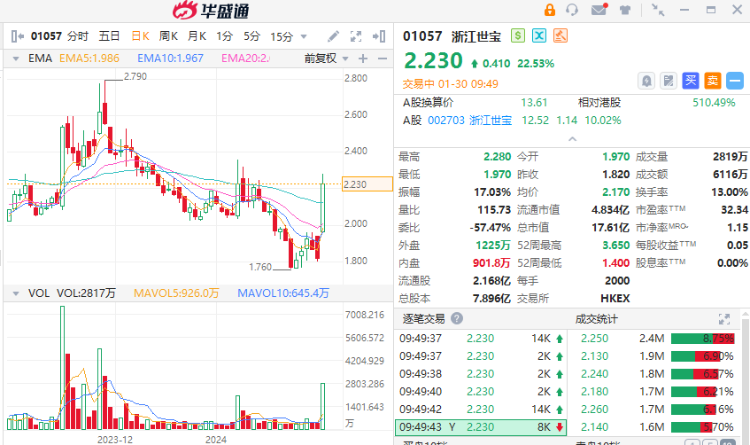Open the skin theme shirt icon
The image size is (750, 445).
click(x=625, y=10)
